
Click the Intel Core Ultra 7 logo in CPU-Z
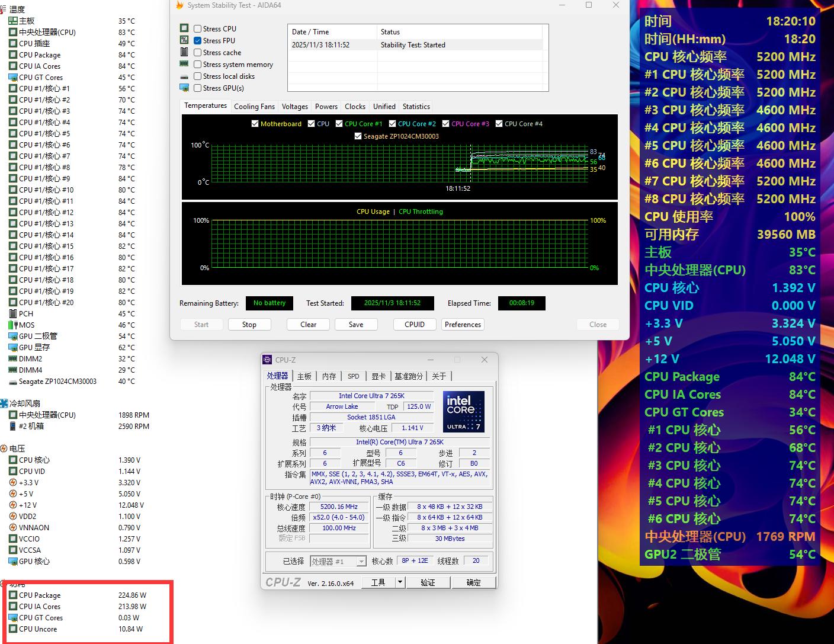click(x=464, y=411)
